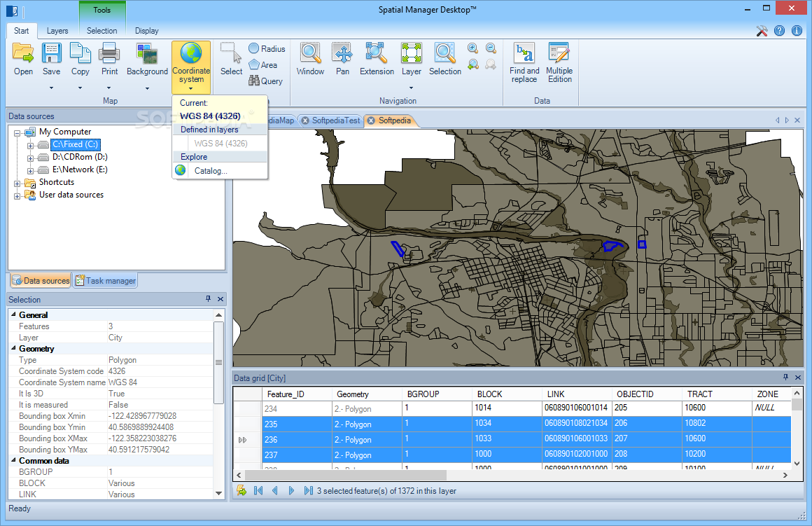Switch to Task manager panel tab

(106, 280)
